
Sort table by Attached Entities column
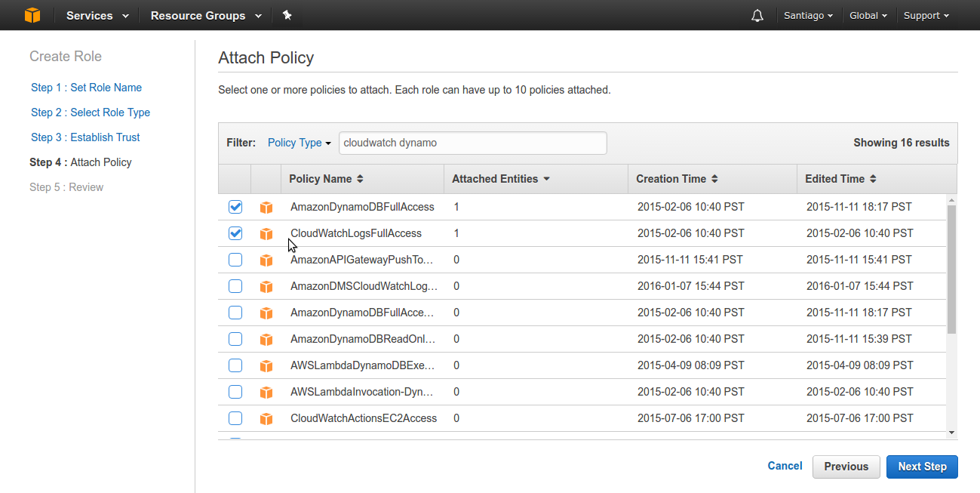[501, 179]
